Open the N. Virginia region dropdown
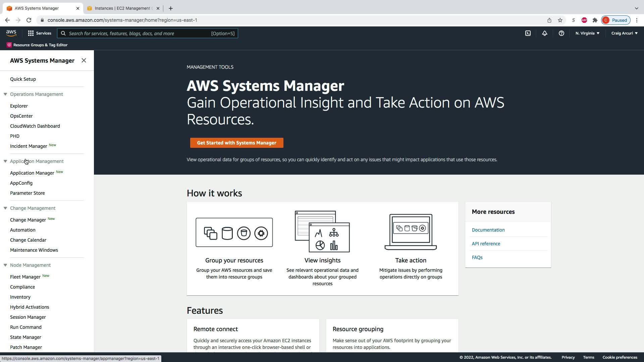Image resolution: width=644 pixels, height=362 pixels. [x=587, y=33]
